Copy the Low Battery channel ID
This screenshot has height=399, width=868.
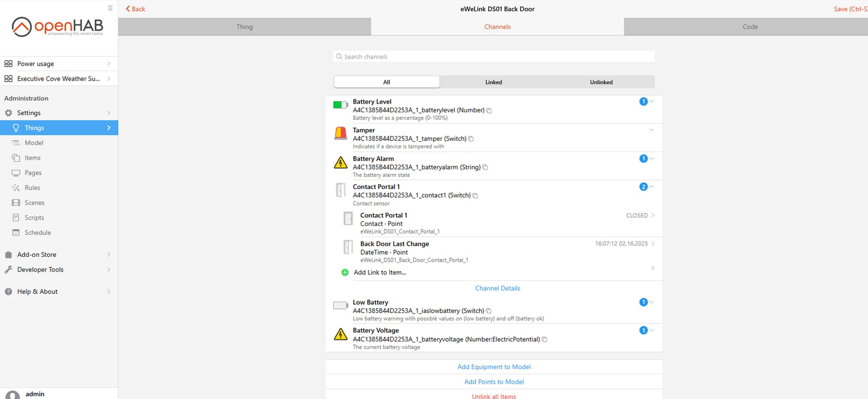tap(489, 311)
